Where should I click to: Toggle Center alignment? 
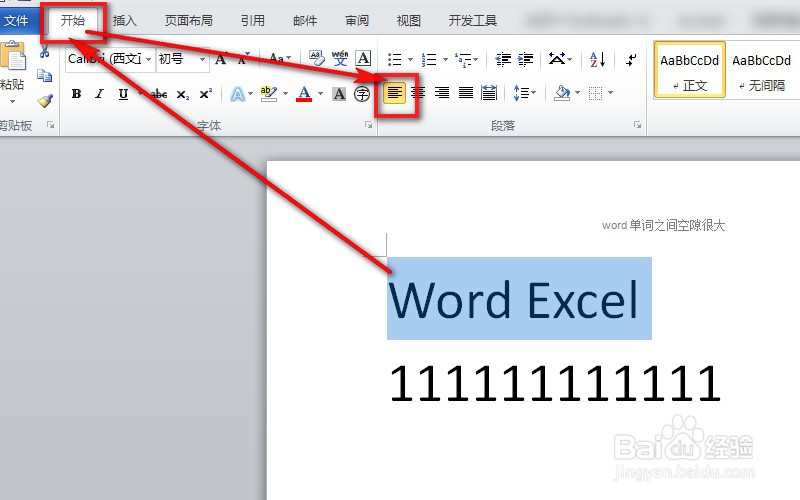click(x=418, y=93)
